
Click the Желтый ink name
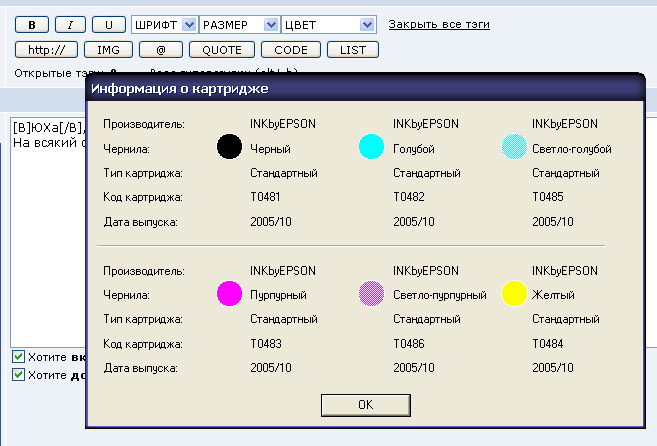[x=553, y=295]
